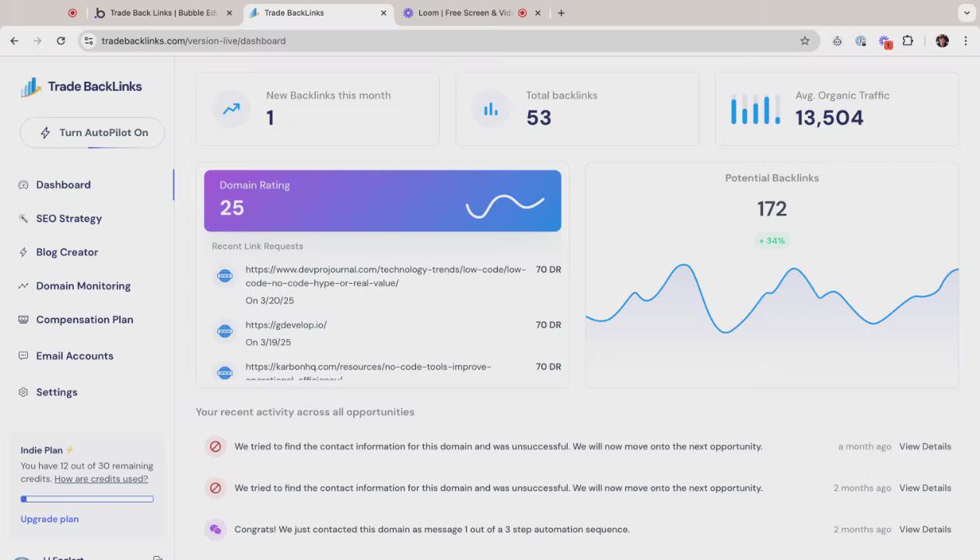Image resolution: width=980 pixels, height=560 pixels.
Task: Open Email Accounts section
Action: click(x=75, y=355)
